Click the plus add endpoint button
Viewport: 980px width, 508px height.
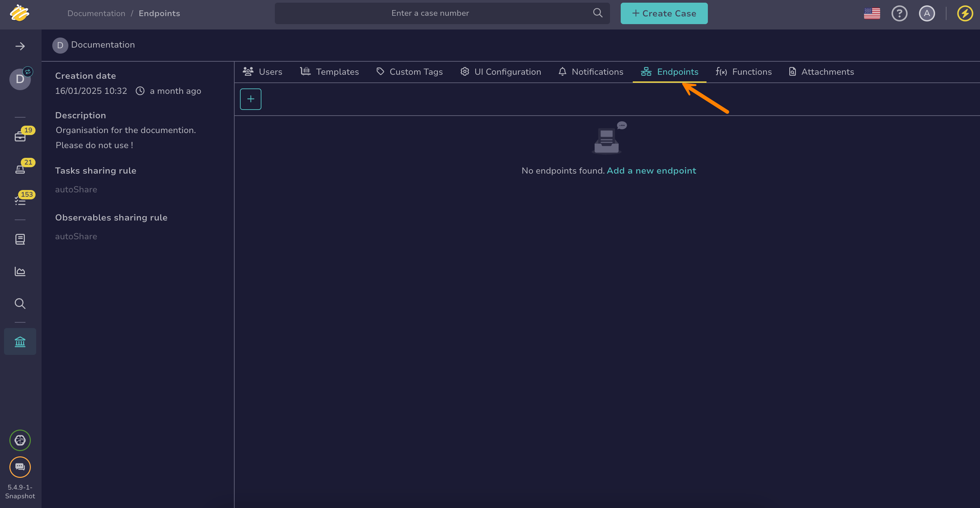coord(250,99)
